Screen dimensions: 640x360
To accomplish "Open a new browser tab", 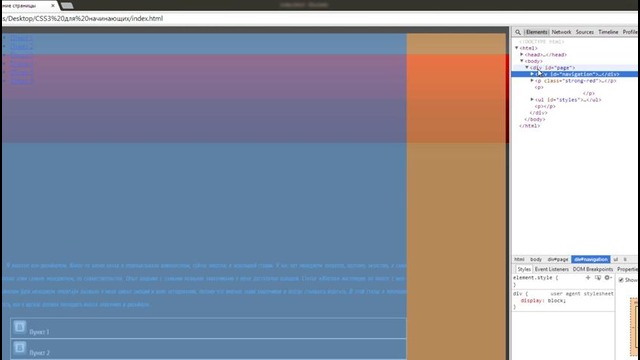I will (x=67, y=5).
